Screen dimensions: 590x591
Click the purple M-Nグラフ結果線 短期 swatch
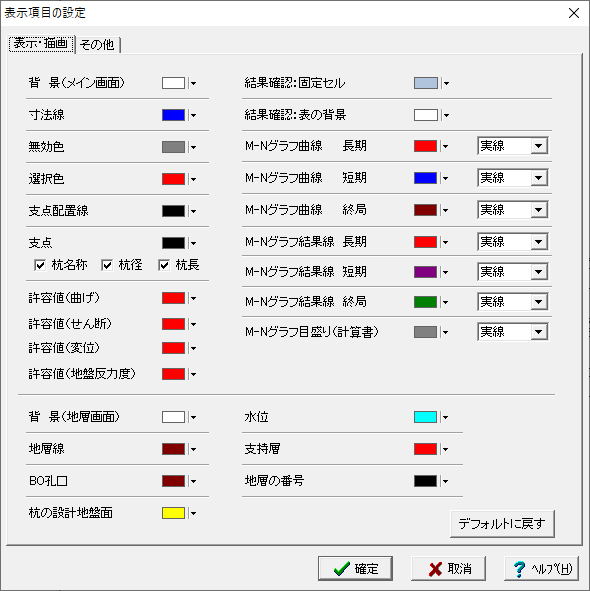click(x=425, y=272)
